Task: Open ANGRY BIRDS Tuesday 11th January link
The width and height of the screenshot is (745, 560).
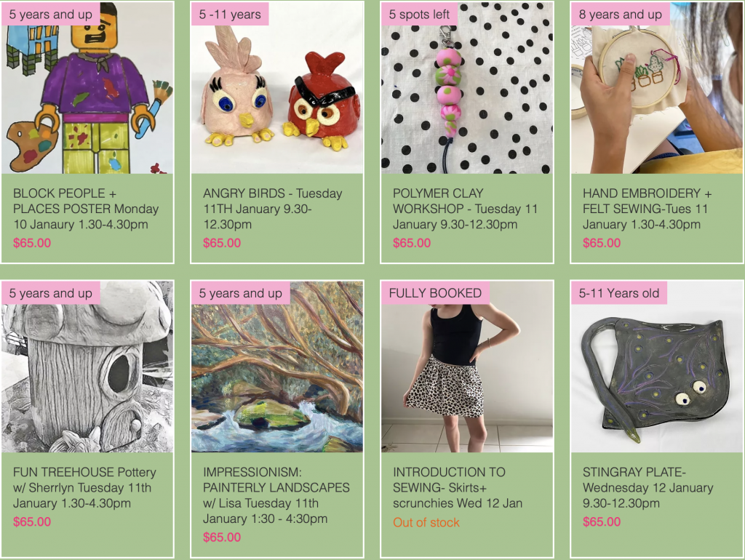Action: point(272,209)
